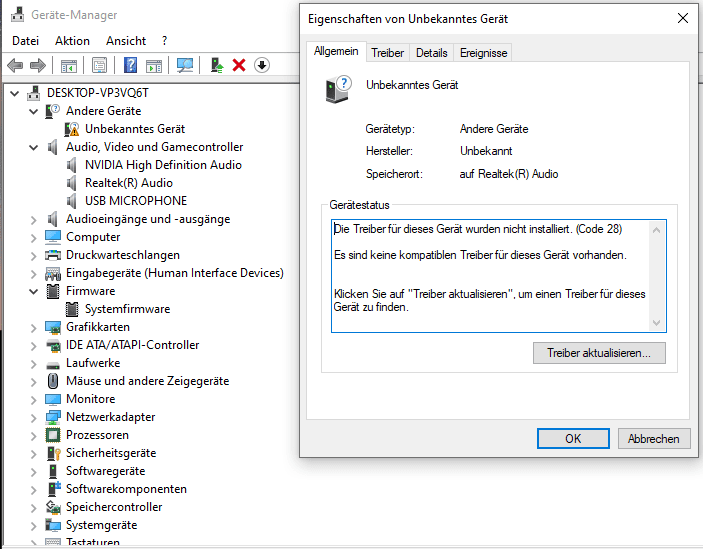Collapse Audio, Video und Gamecontroller category
This screenshot has height=549, width=703.
point(34,147)
